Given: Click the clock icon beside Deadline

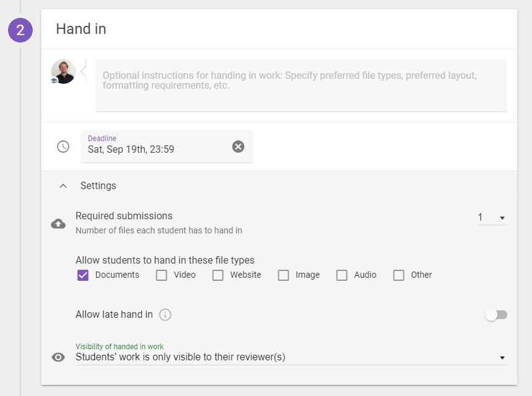Looking at the screenshot, I should point(63,147).
